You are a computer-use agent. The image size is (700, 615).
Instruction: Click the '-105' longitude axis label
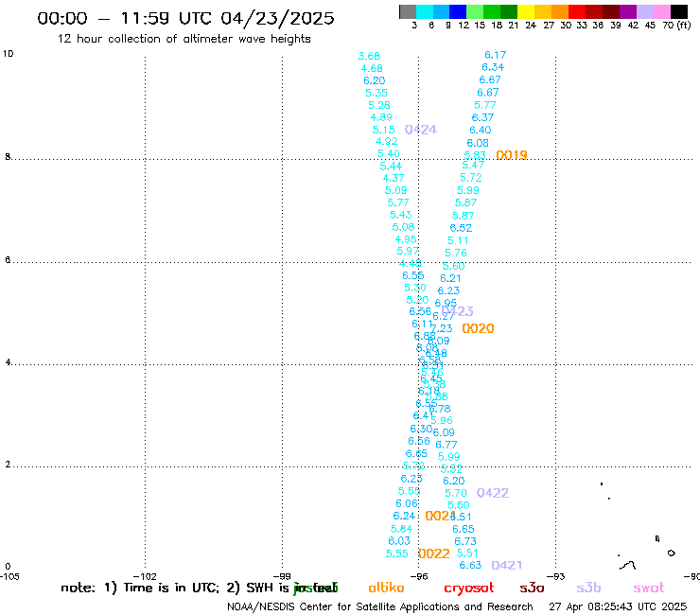coord(9,576)
